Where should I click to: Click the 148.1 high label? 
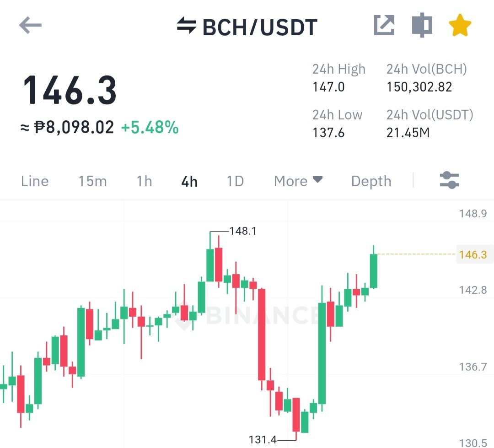click(x=243, y=231)
